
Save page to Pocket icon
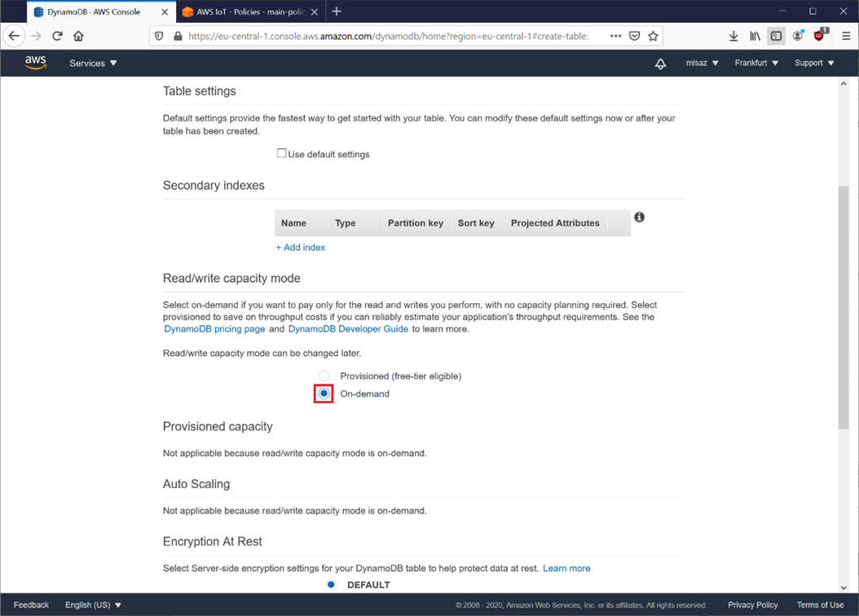(x=634, y=36)
